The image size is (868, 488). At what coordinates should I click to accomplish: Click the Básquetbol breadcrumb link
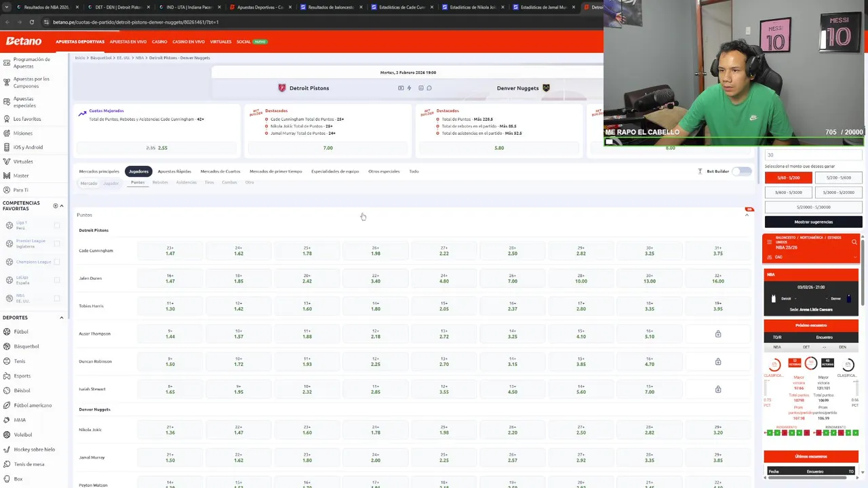click(101, 58)
